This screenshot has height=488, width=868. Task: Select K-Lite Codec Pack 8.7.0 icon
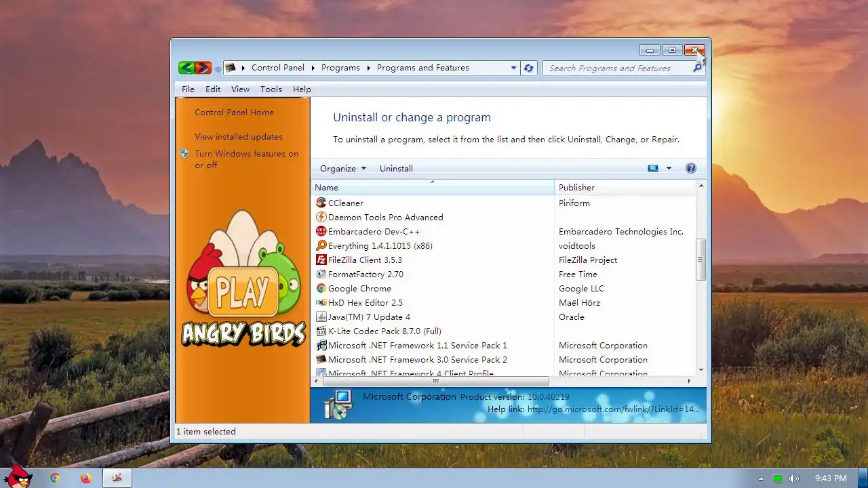[321, 331]
